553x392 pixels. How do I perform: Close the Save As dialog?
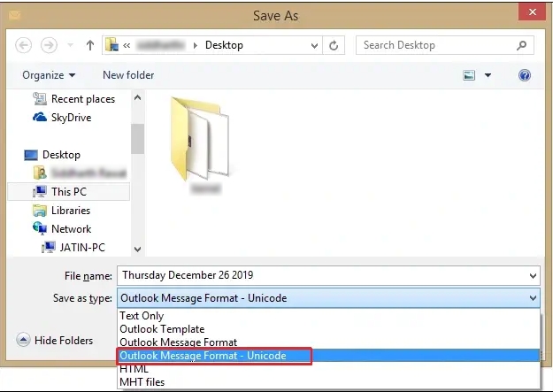click(532, 12)
